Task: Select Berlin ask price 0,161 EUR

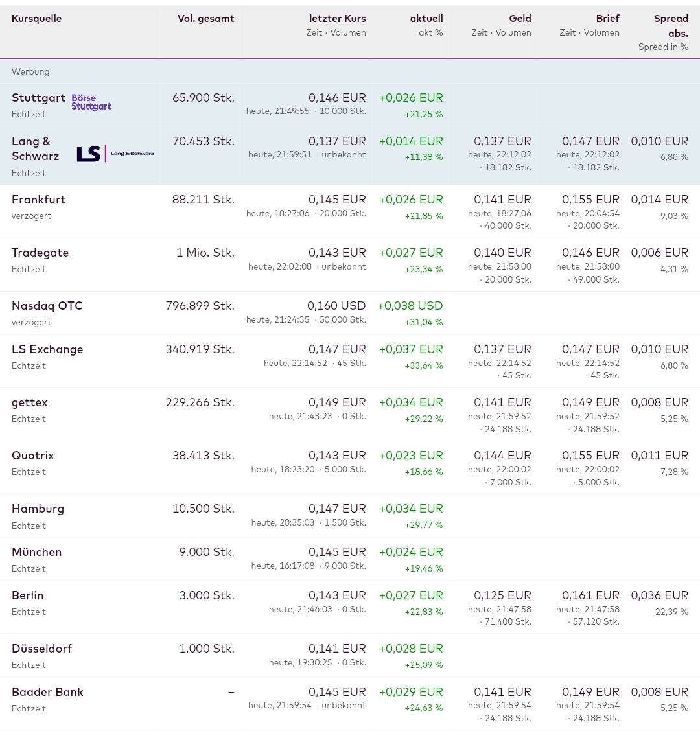Action: point(590,595)
